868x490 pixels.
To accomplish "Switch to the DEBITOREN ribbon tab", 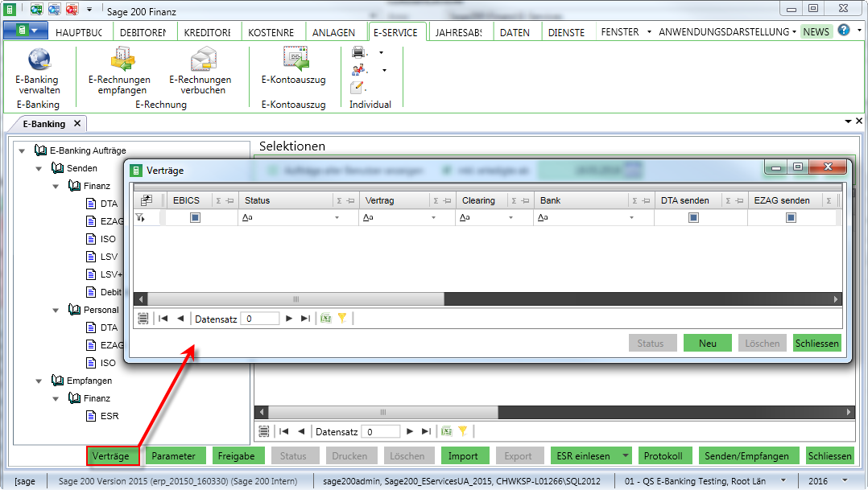I will pos(143,32).
